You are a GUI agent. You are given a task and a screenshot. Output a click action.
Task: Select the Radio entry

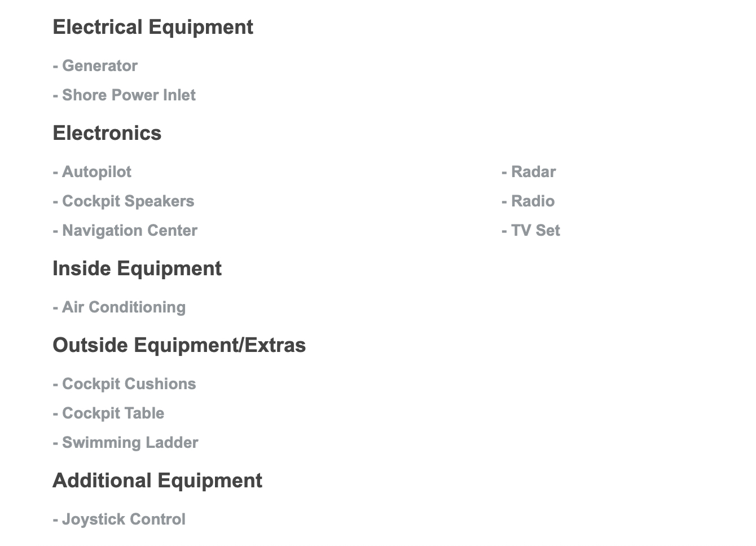pos(533,201)
